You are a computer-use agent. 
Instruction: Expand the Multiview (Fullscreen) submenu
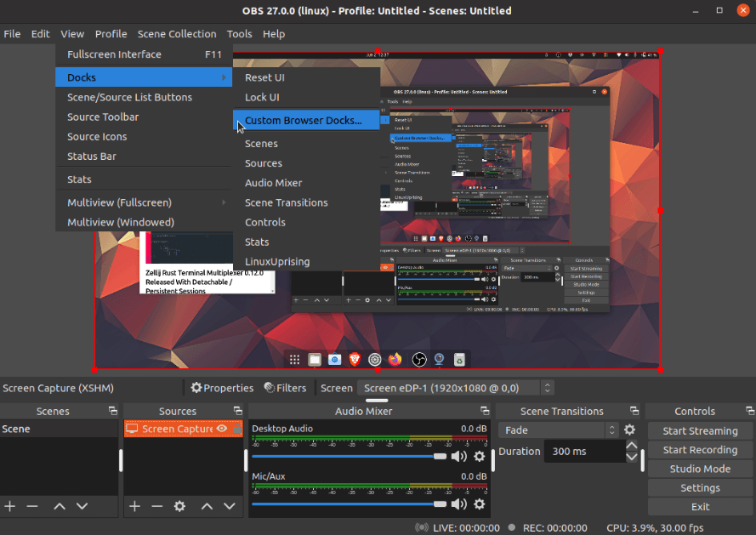pos(144,202)
